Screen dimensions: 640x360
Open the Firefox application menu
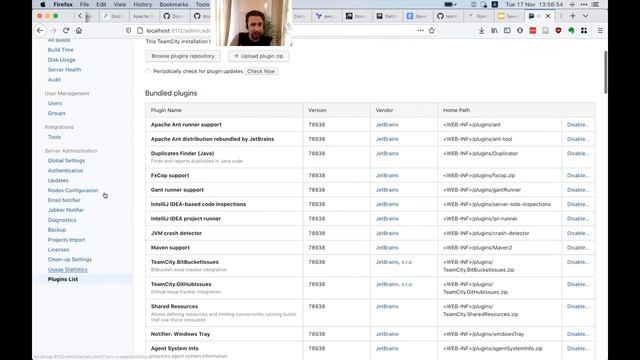point(63,4)
